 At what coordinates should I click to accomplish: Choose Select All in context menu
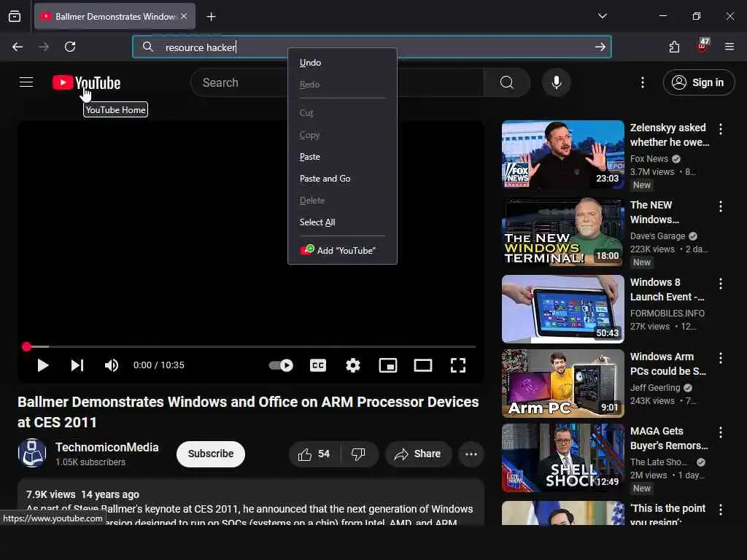[343, 222]
